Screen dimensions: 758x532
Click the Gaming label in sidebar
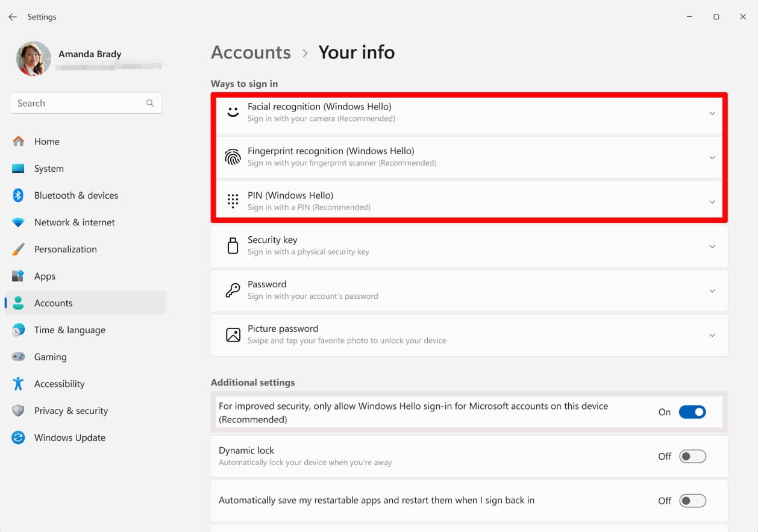pyautogui.click(x=50, y=357)
